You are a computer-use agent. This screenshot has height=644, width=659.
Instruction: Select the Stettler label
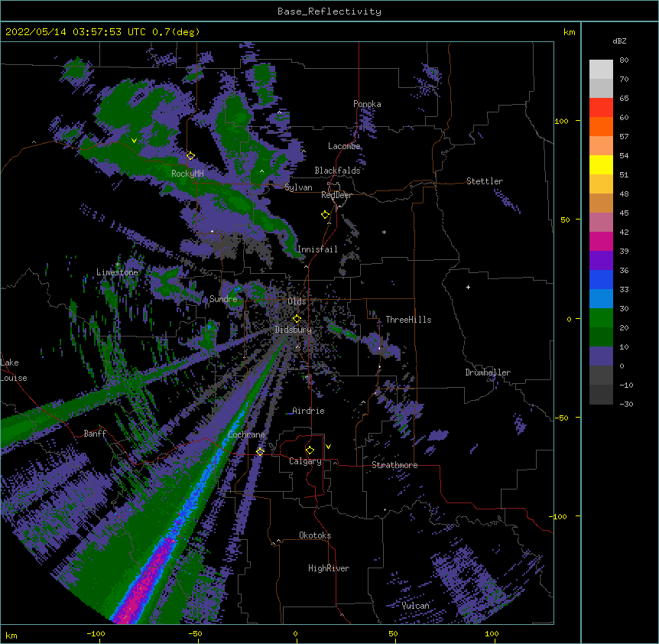pos(485,181)
